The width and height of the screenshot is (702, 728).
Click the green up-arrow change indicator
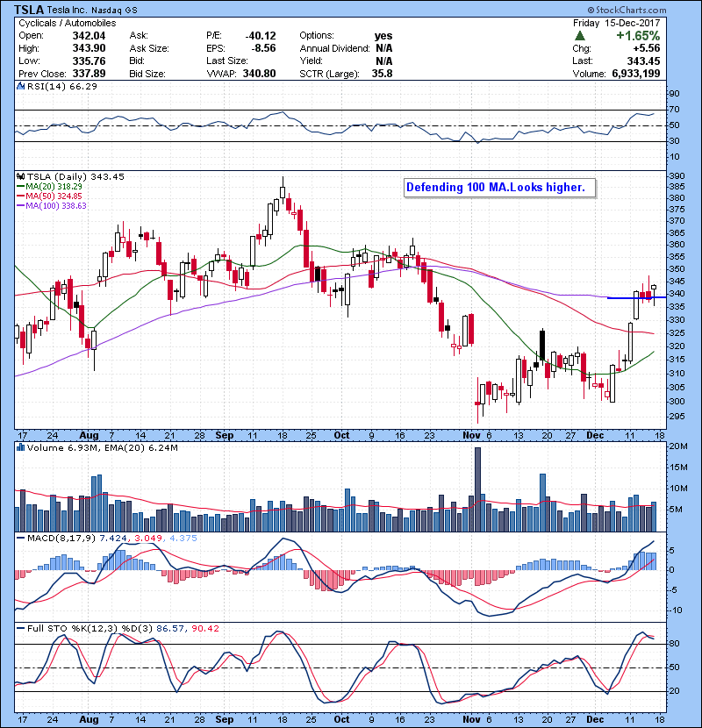click(579, 35)
